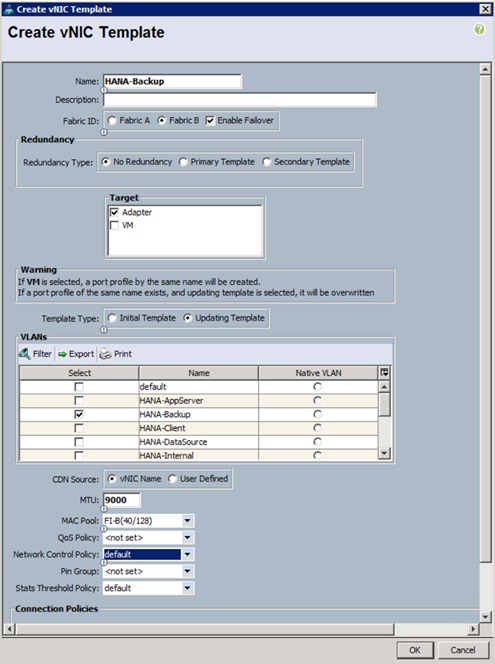Click the Description input field
Screen dimensions: 495x664
click(240, 100)
